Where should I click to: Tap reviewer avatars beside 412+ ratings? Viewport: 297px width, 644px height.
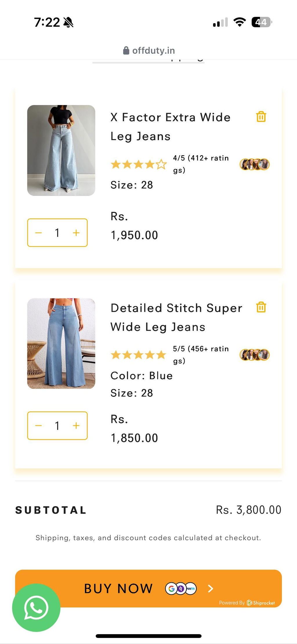point(255,164)
